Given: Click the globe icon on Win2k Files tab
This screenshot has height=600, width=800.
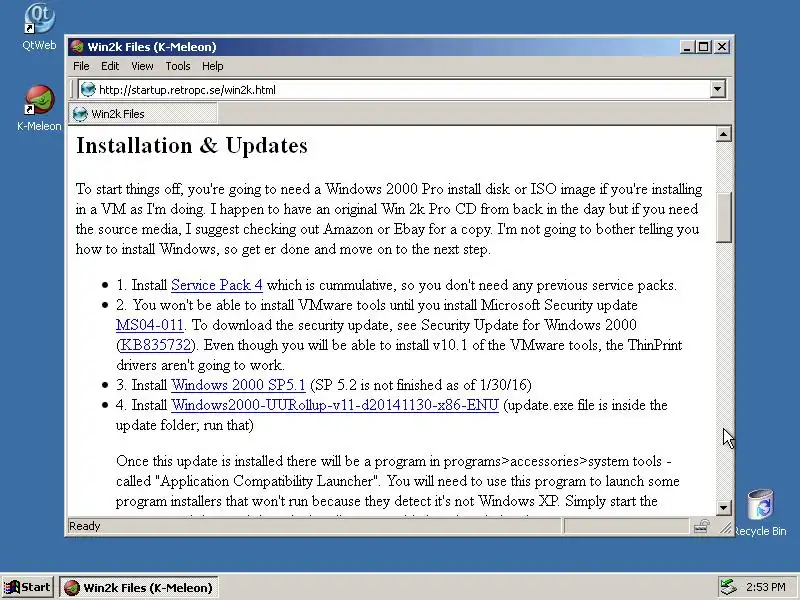Looking at the screenshot, I should click(x=80, y=114).
